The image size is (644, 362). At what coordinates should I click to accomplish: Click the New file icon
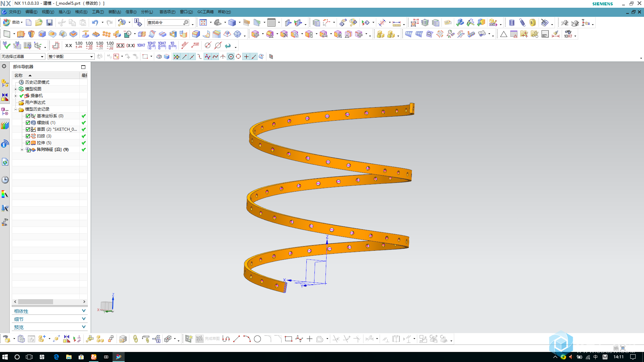[x=29, y=23]
